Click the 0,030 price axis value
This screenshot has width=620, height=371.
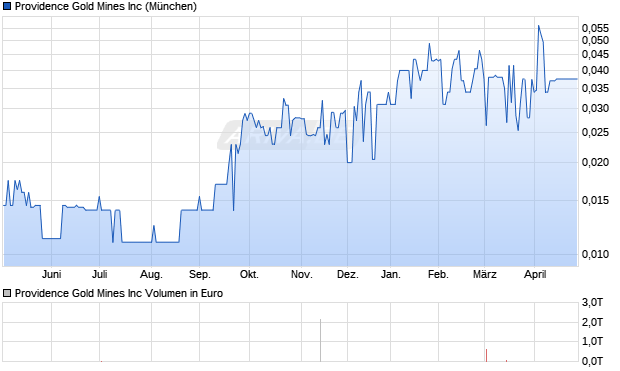tap(595, 108)
